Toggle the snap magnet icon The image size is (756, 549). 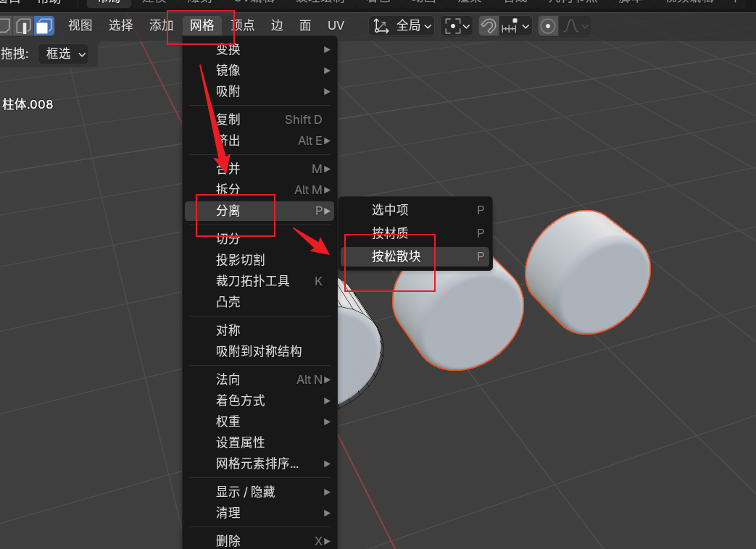[489, 26]
